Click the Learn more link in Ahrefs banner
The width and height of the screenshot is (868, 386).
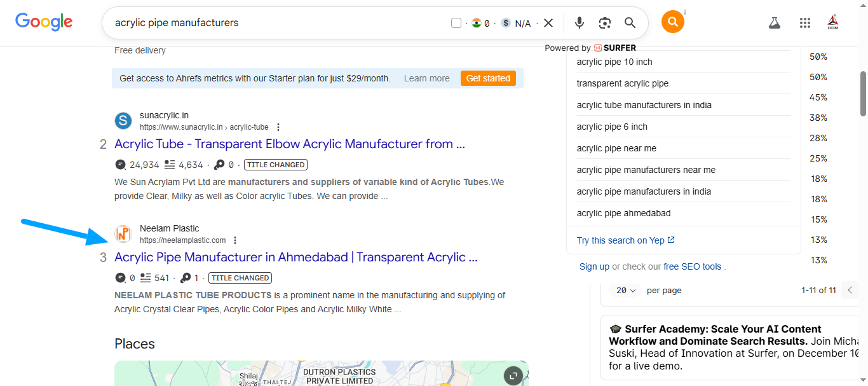click(x=426, y=78)
